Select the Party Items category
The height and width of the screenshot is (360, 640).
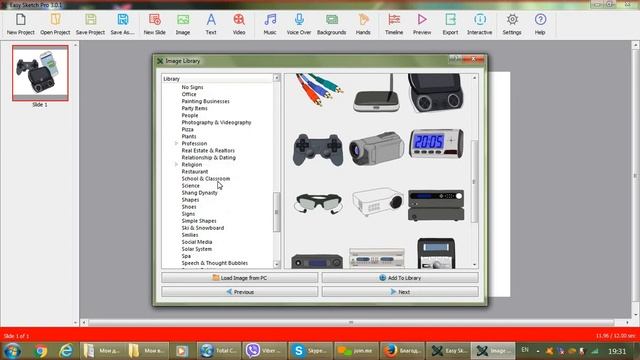(195, 108)
